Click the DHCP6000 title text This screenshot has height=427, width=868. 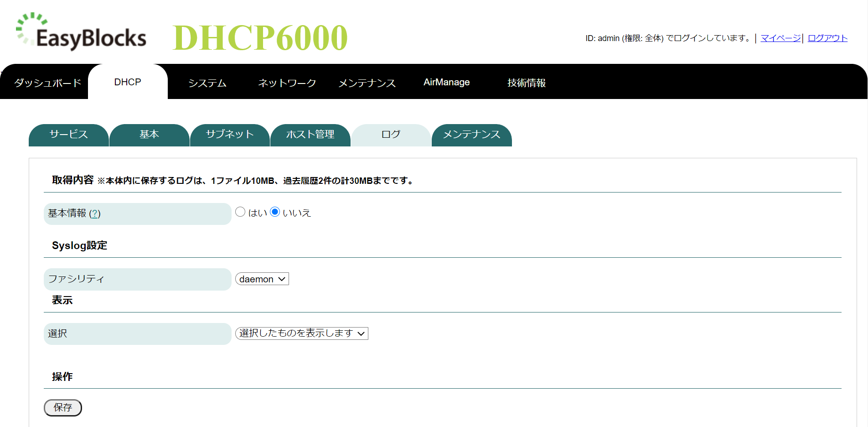260,37
